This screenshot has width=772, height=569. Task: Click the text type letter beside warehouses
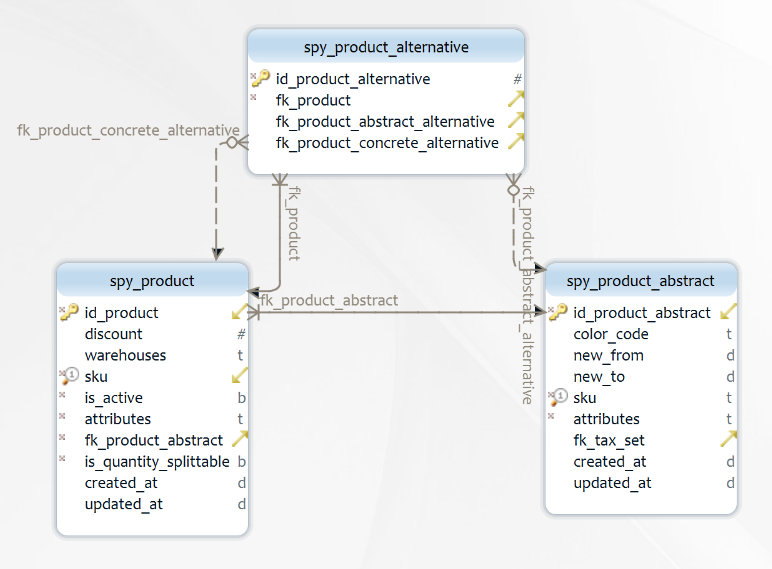coord(240,355)
